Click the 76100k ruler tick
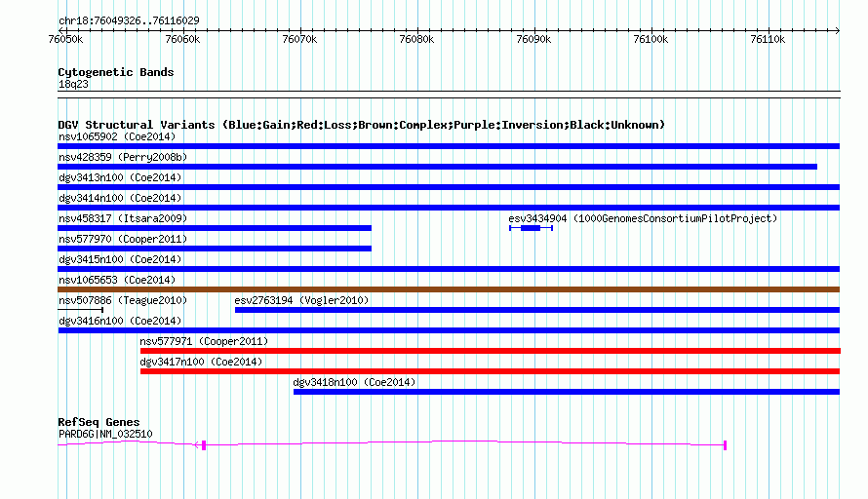Viewport: 868px width, 499px height. tap(651, 39)
